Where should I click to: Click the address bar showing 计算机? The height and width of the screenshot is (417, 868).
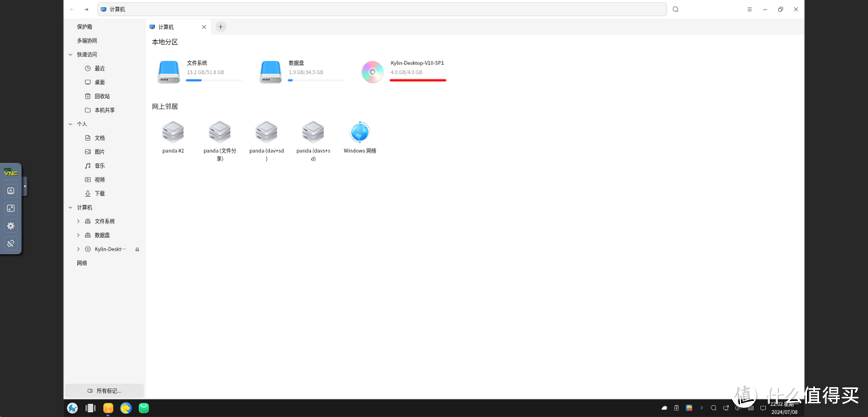click(382, 10)
